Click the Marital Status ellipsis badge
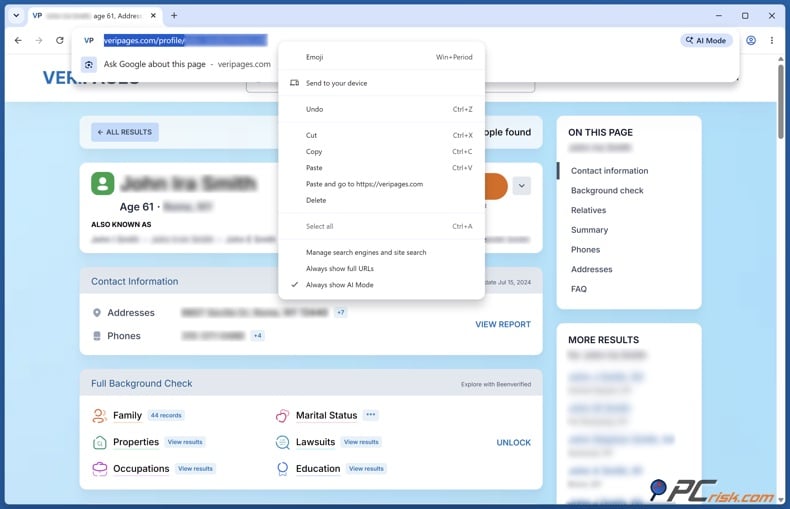Viewport: 790px width, 509px height. [x=371, y=415]
